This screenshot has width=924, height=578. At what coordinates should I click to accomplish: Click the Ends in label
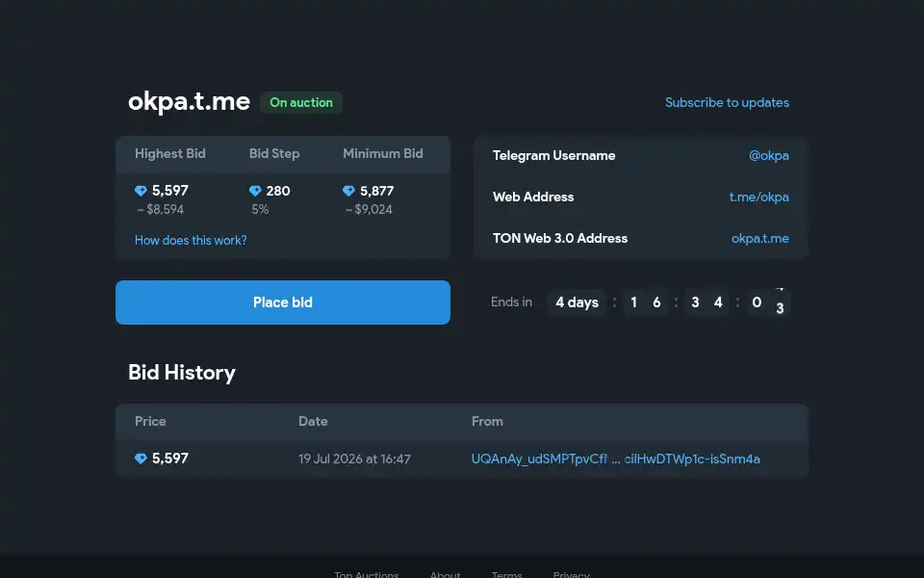(511, 302)
